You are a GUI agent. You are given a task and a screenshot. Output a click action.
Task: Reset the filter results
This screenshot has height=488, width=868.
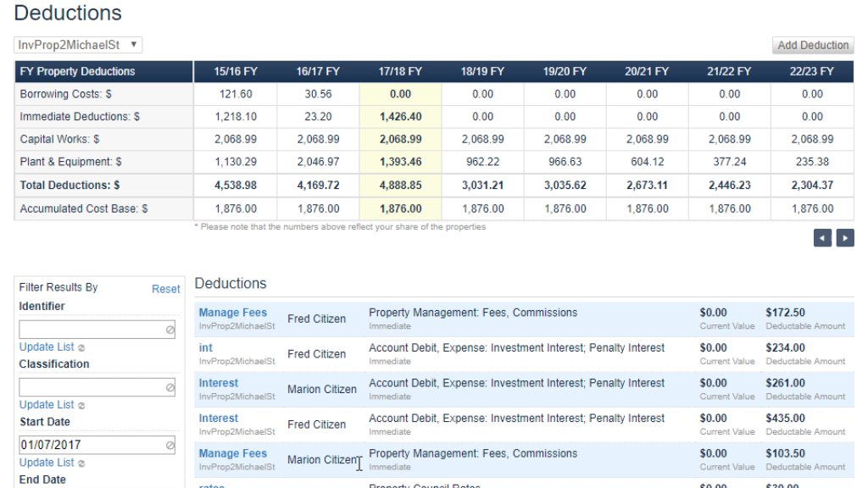click(165, 288)
